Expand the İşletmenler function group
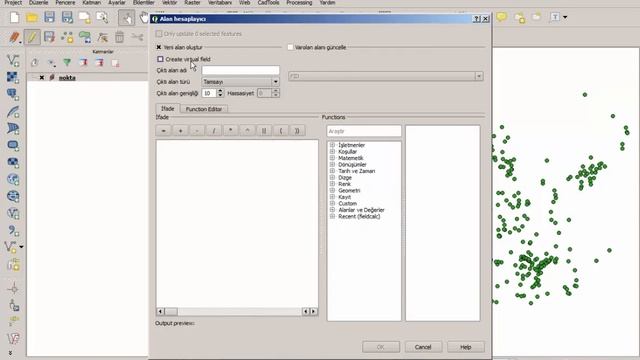The height and width of the screenshot is (360, 640). 332,145
